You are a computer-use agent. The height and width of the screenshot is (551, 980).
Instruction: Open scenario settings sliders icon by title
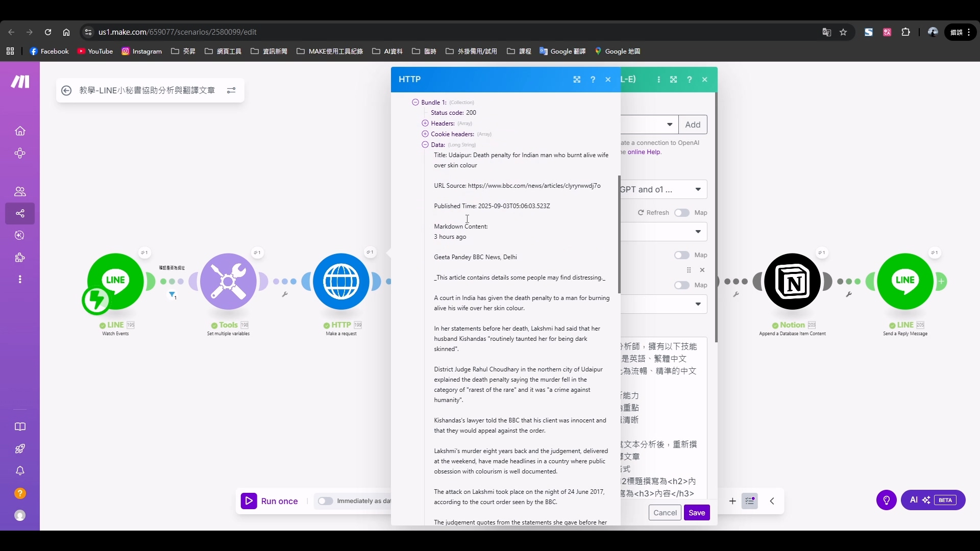click(231, 90)
